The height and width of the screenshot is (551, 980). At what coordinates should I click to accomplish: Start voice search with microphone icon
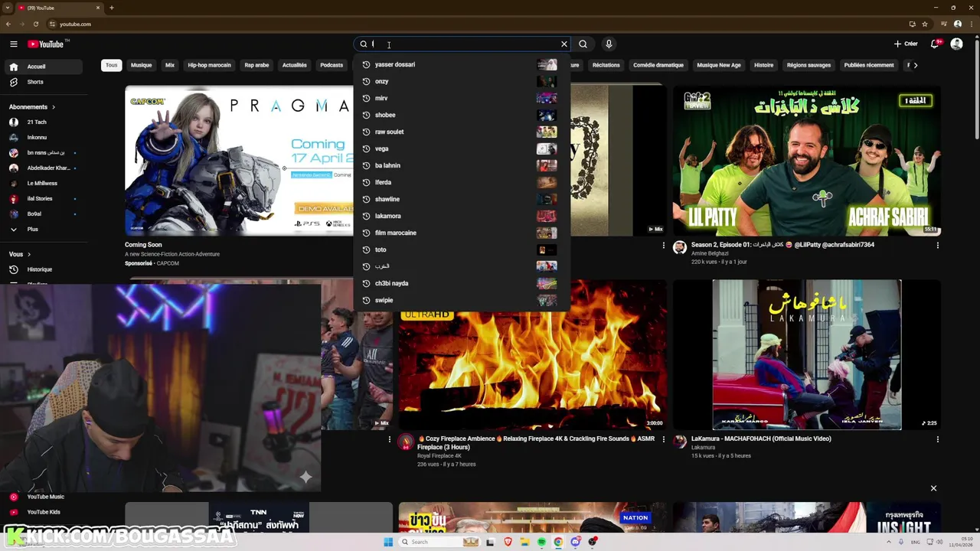tap(609, 44)
